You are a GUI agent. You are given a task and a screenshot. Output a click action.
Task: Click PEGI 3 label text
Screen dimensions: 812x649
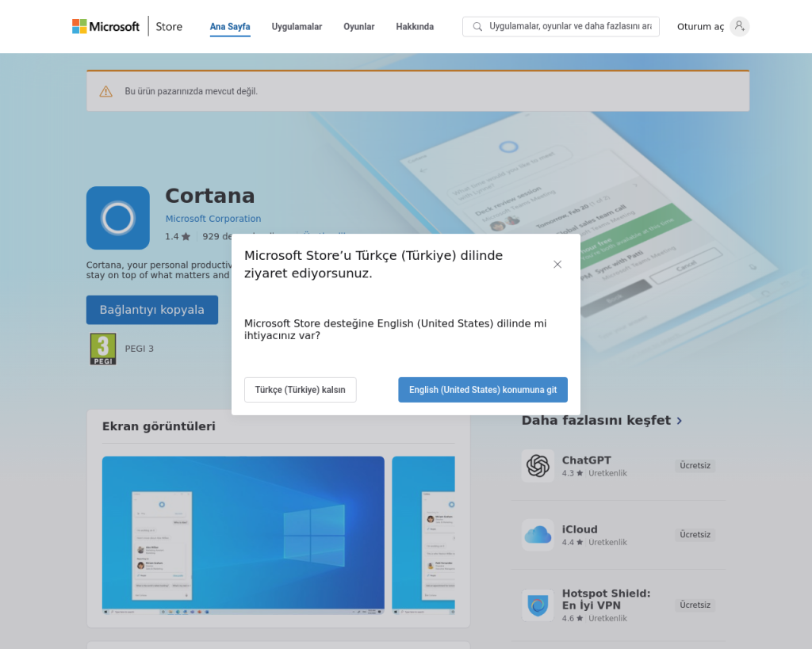coord(140,349)
